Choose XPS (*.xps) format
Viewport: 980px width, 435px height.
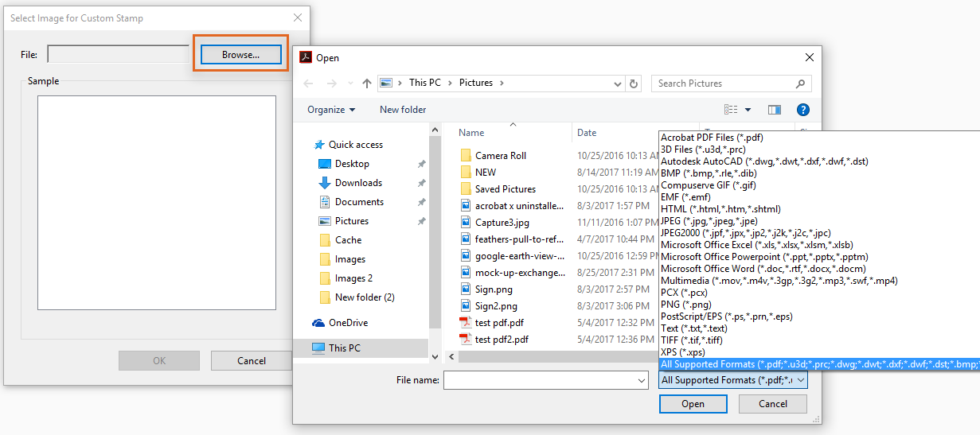click(x=683, y=352)
